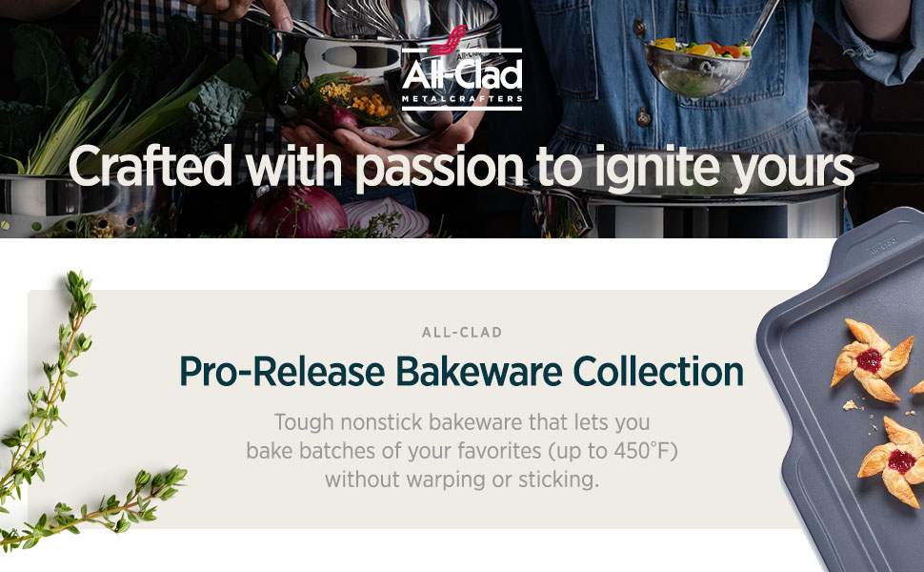Click the whole red onion
Image resolution: width=924 pixels, height=572 pixels.
coord(296,213)
